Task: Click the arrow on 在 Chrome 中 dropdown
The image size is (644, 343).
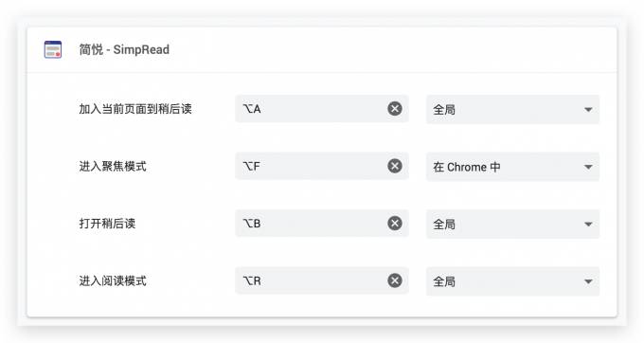Action: 588,167
